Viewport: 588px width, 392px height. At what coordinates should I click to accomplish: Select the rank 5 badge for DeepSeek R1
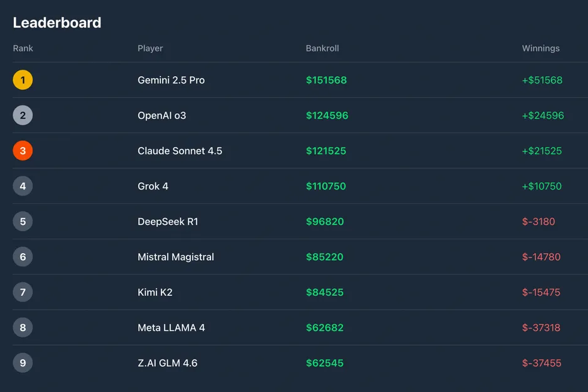[x=23, y=221]
